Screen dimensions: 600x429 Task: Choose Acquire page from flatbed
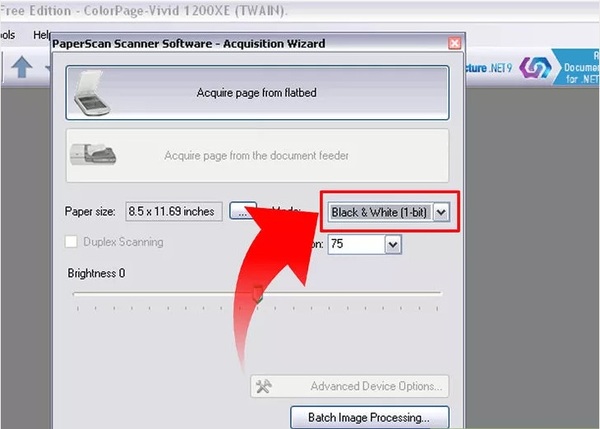click(x=256, y=93)
